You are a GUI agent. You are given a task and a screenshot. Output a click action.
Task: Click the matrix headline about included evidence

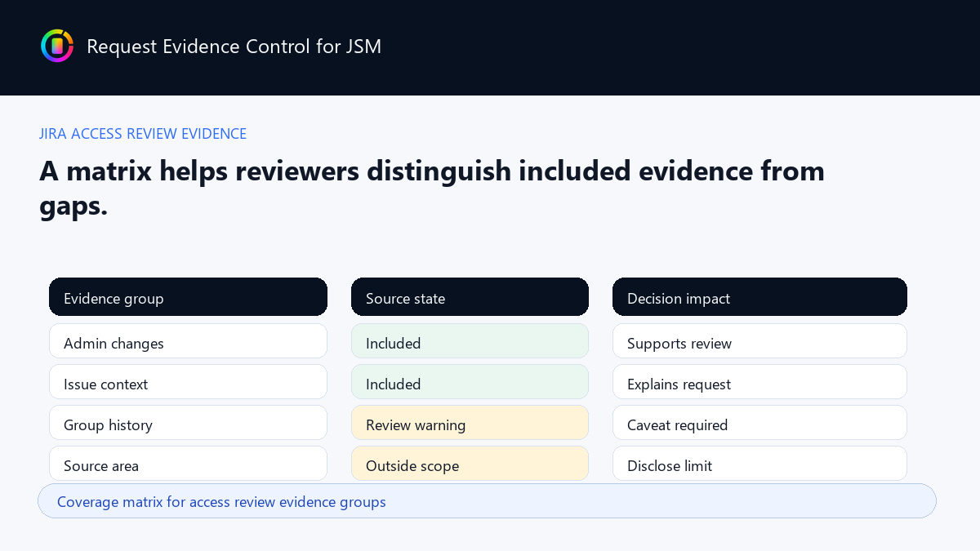tap(432, 188)
